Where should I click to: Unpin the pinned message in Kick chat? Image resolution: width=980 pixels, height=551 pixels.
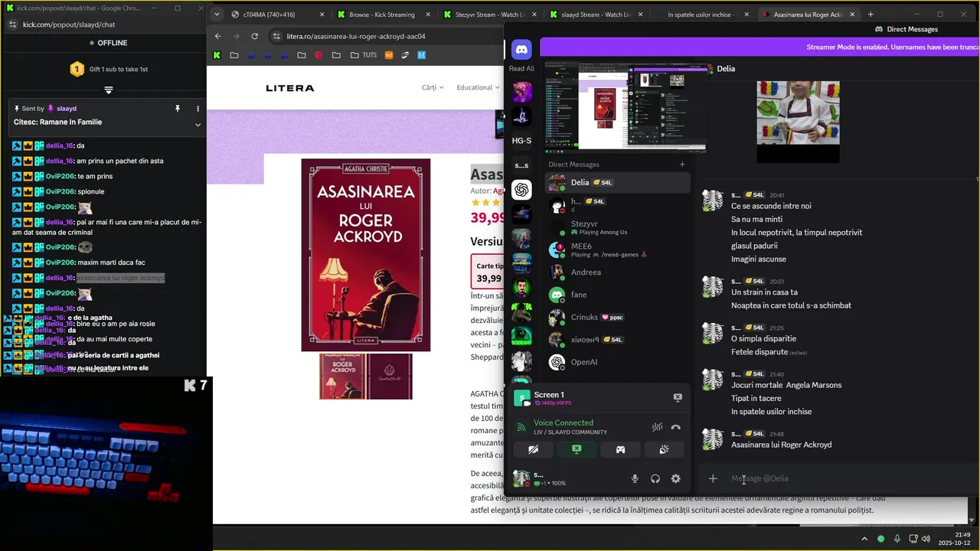pos(178,109)
